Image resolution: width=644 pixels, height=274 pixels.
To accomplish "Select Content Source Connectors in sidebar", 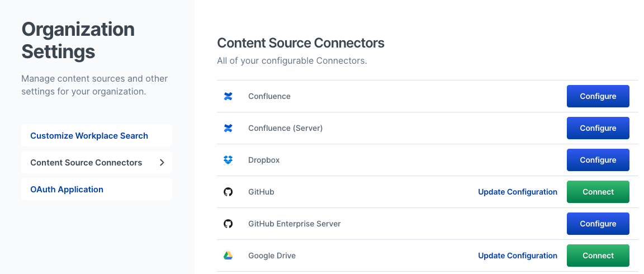I will point(86,163).
